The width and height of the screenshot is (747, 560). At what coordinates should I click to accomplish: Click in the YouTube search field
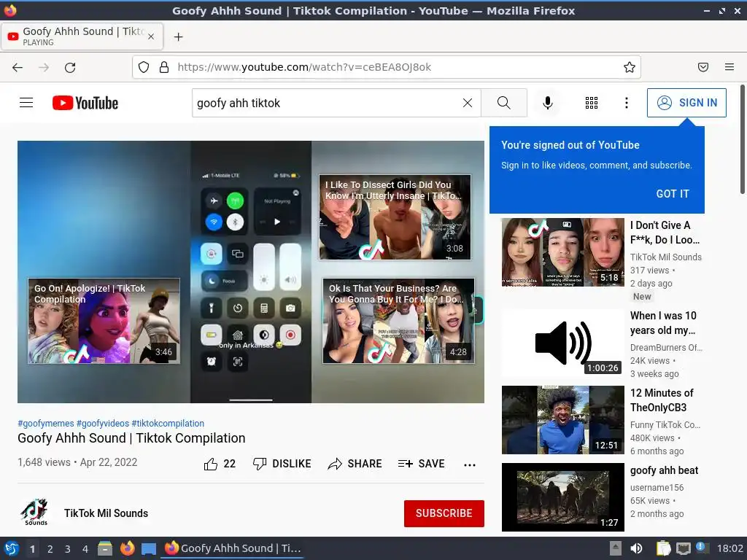click(326, 103)
